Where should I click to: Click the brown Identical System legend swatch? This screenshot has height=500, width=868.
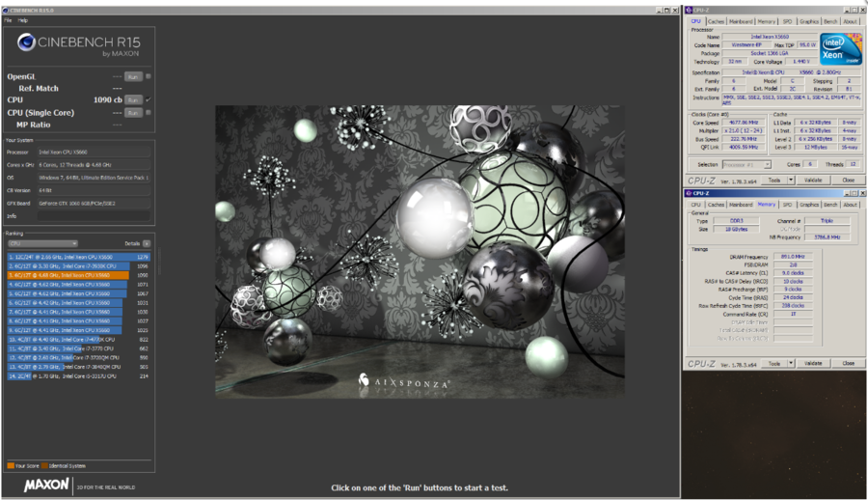(44, 465)
